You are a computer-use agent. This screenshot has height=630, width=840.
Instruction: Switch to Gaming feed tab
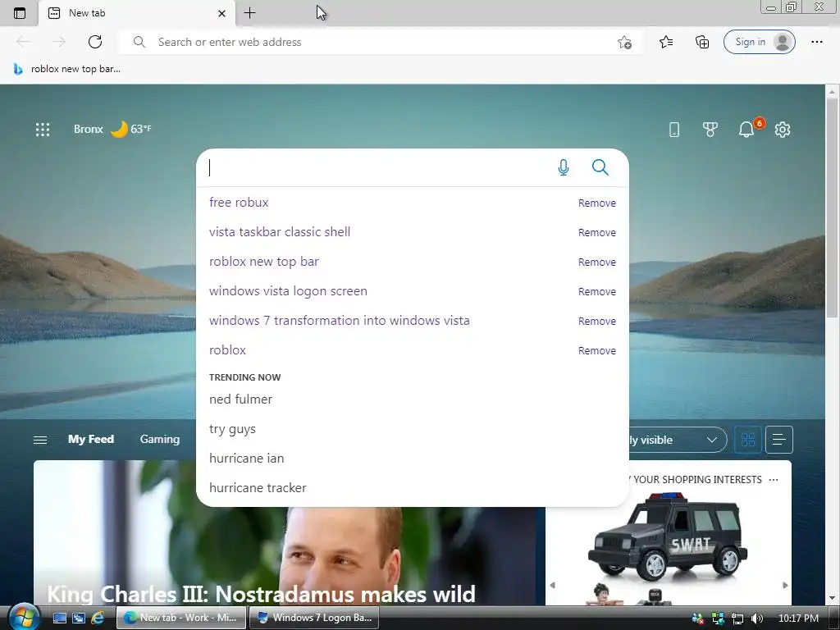pos(160,440)
